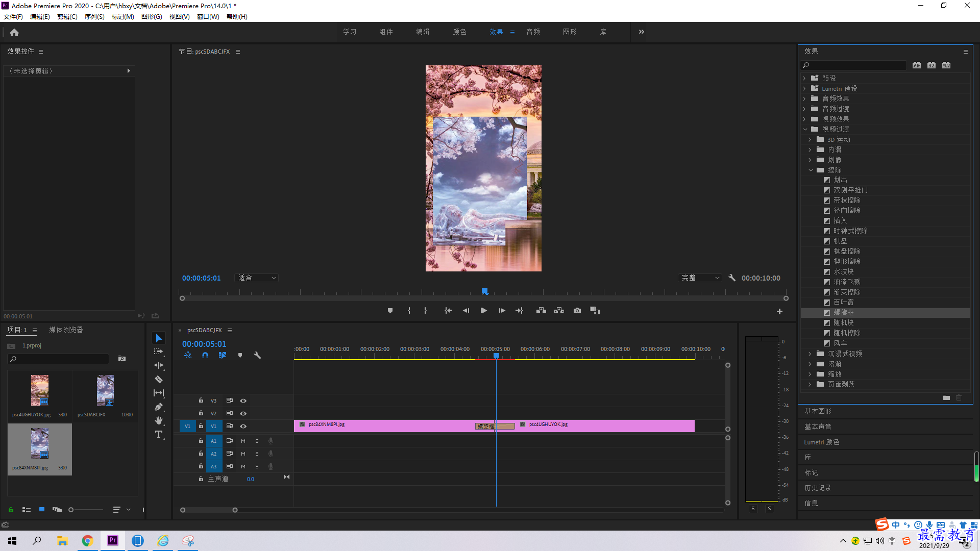
Task: Click Mark Out button
Action: point(425,311)
